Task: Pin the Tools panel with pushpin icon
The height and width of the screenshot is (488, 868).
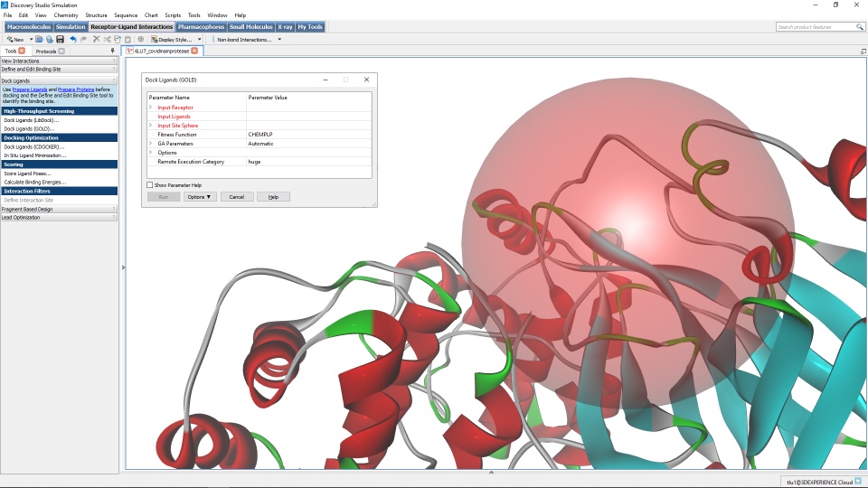Action: click(x=112, y=51)
